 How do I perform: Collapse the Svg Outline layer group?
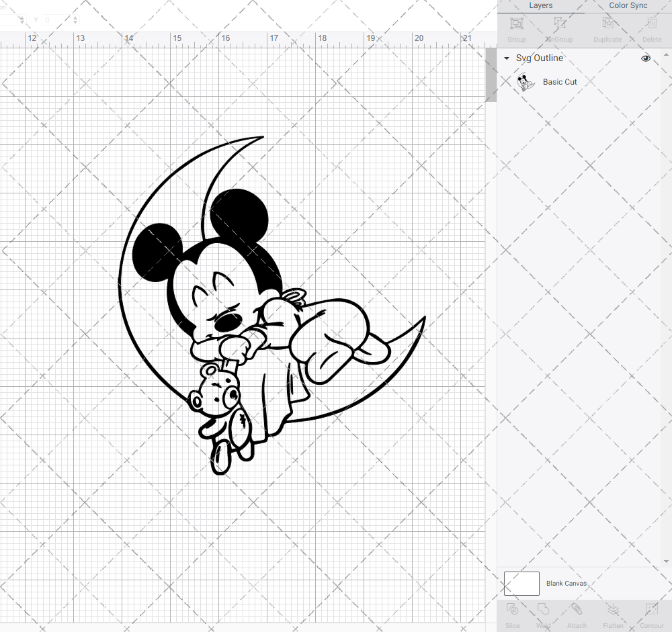click(x=505, y=58)
